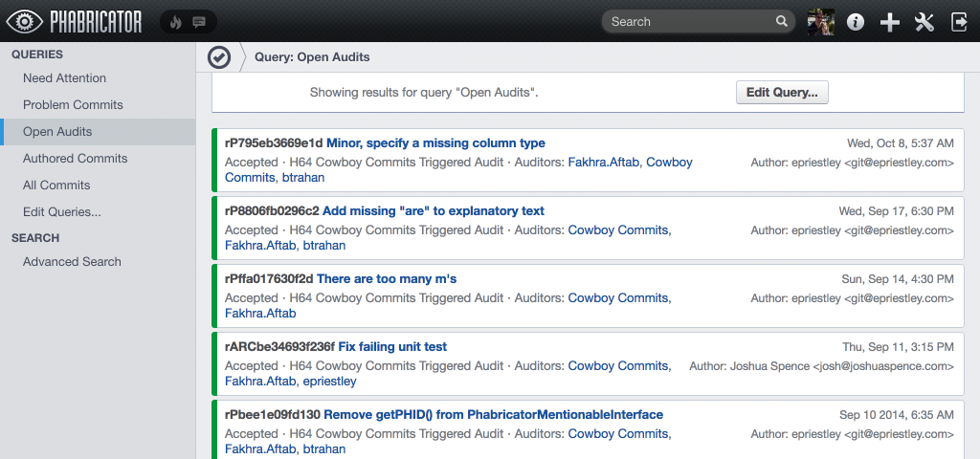This screenshot has width=980, height=459.
Task: Click btrahan auditor in rPbee1e09fd130 row
Action: point(324,449)
